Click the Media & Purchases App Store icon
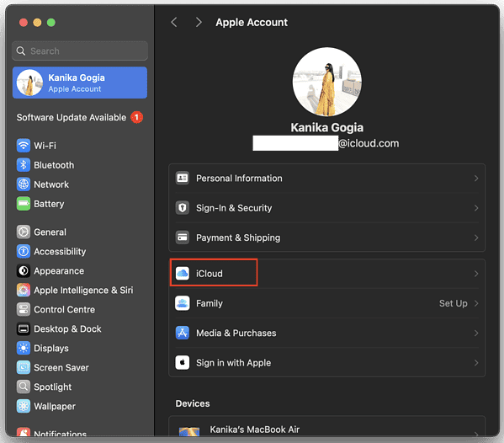 [x=183, y=333]
